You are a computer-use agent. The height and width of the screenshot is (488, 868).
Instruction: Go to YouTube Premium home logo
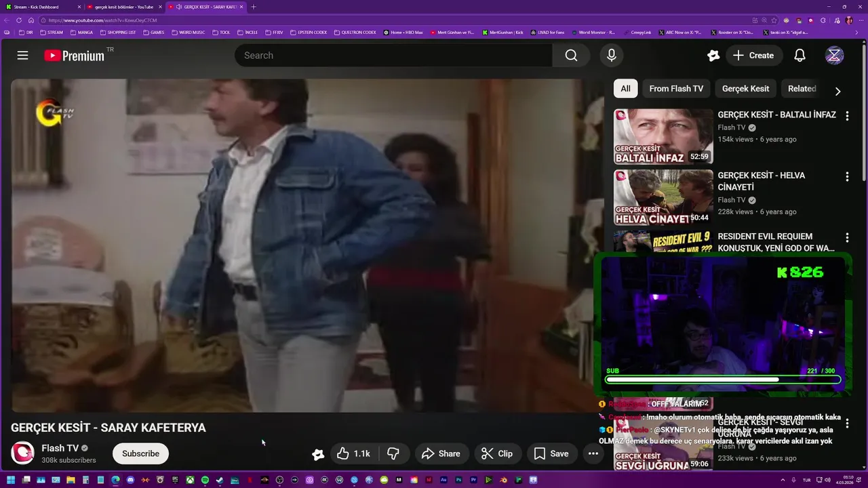pos(75,56)
